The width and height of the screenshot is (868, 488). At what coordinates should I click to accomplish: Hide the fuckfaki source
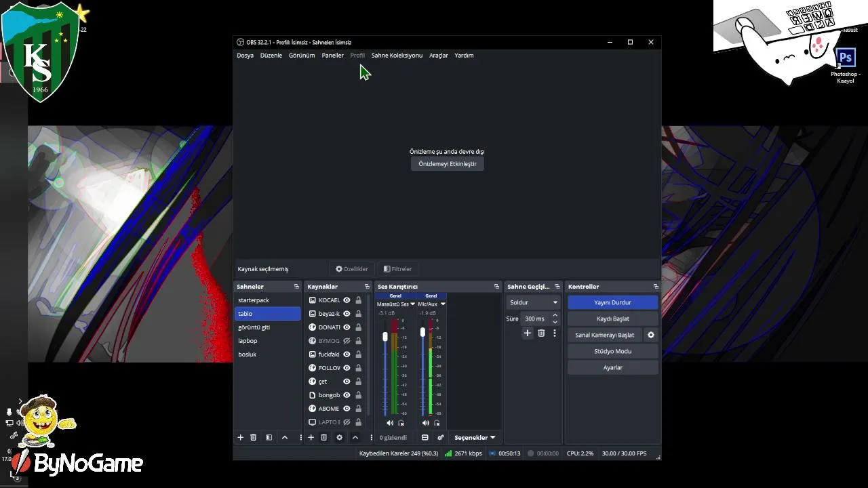(347, 354)
